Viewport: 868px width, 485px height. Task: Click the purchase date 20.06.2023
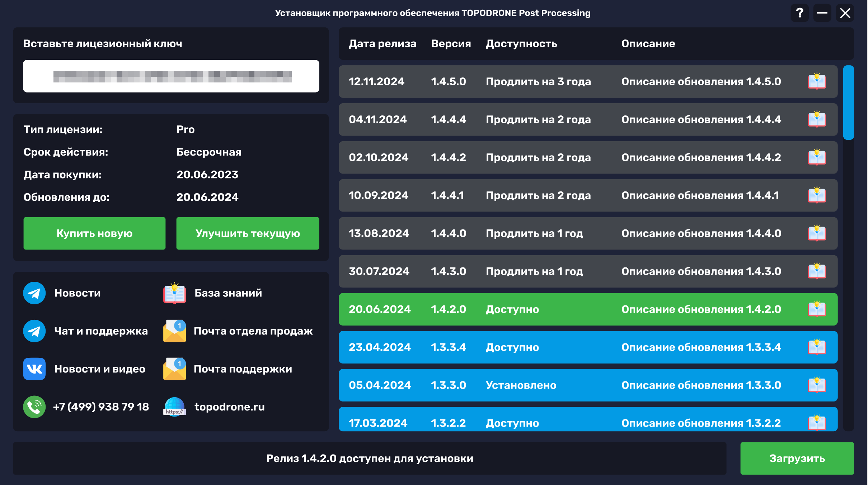207,175
